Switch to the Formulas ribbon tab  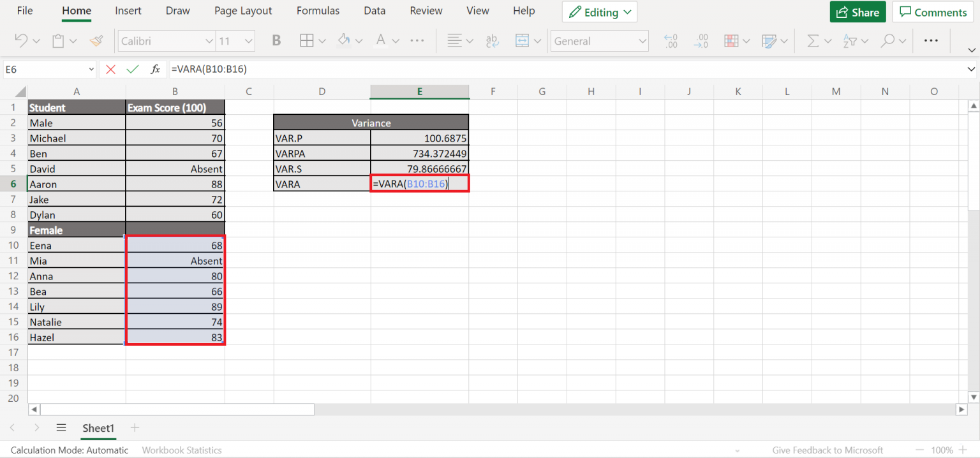(x=318, y=10)
